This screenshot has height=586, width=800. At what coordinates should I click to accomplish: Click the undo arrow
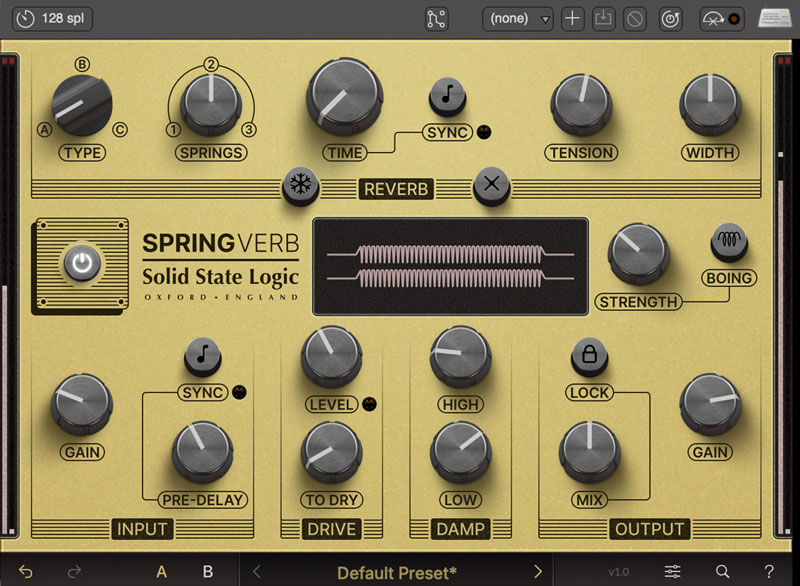26,572
